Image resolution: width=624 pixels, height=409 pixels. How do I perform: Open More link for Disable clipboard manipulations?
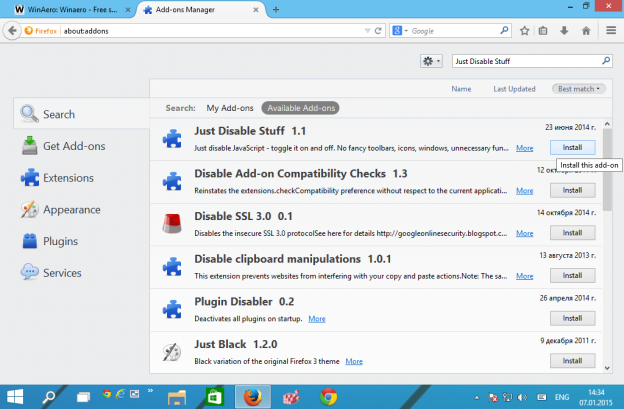525,276
